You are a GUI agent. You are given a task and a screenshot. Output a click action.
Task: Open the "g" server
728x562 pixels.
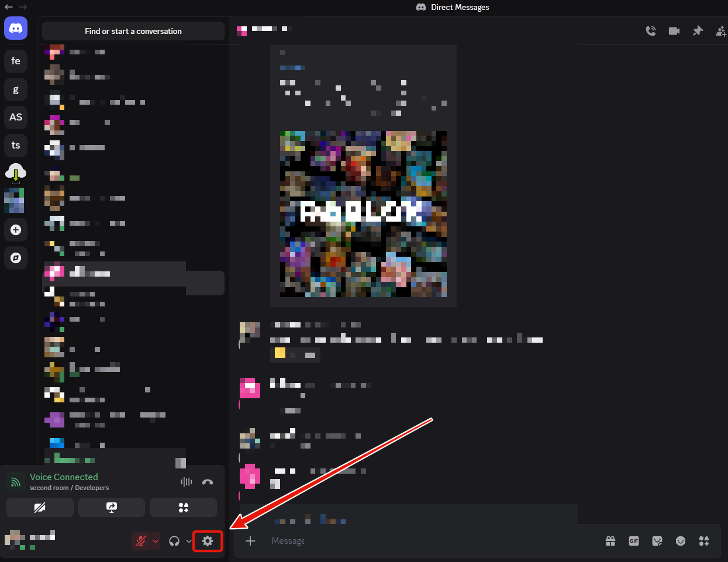pyautogui.click(x=16, y=89)
